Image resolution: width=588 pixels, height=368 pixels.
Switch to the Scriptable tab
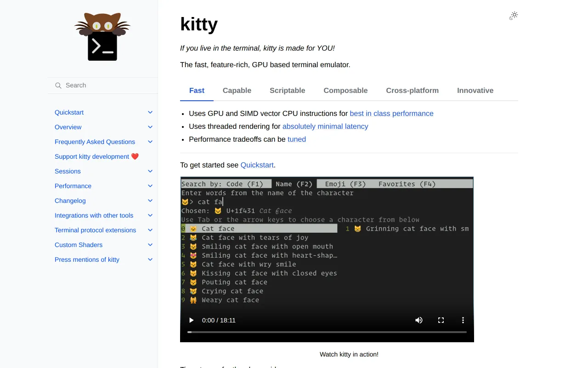288,91
